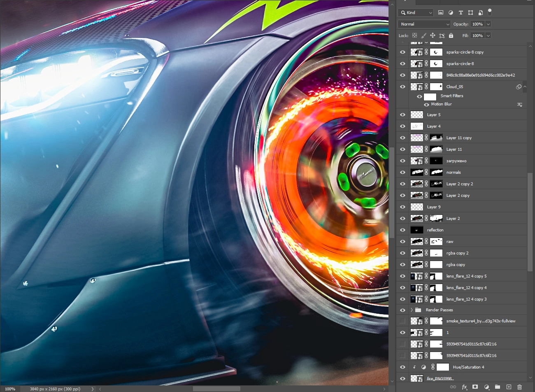Delete layer using the trash icon

pos(519,387)
